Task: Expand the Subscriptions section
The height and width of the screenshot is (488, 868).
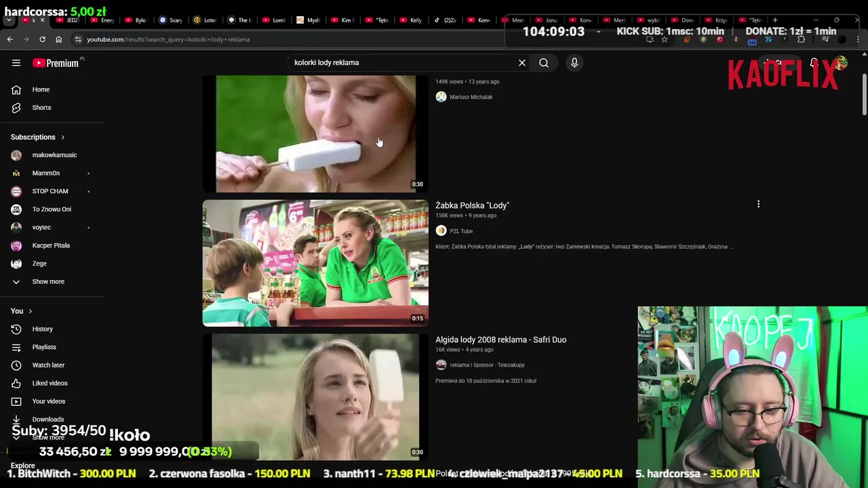Action: [x=38, y=137]
